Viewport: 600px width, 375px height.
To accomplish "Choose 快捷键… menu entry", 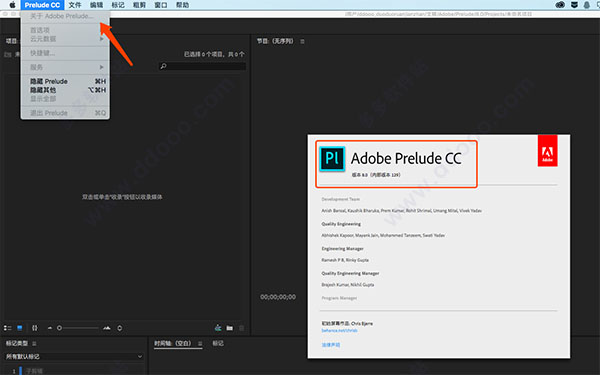I will [65, 53].
